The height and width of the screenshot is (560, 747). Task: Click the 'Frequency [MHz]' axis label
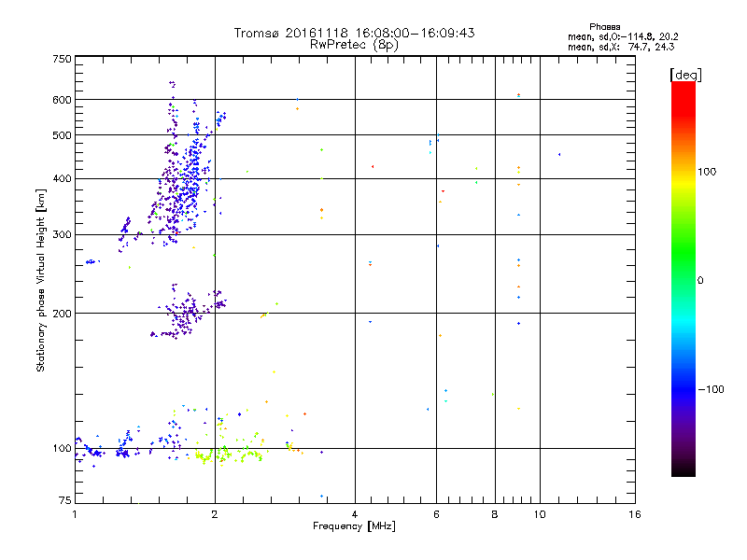[354, 526]
